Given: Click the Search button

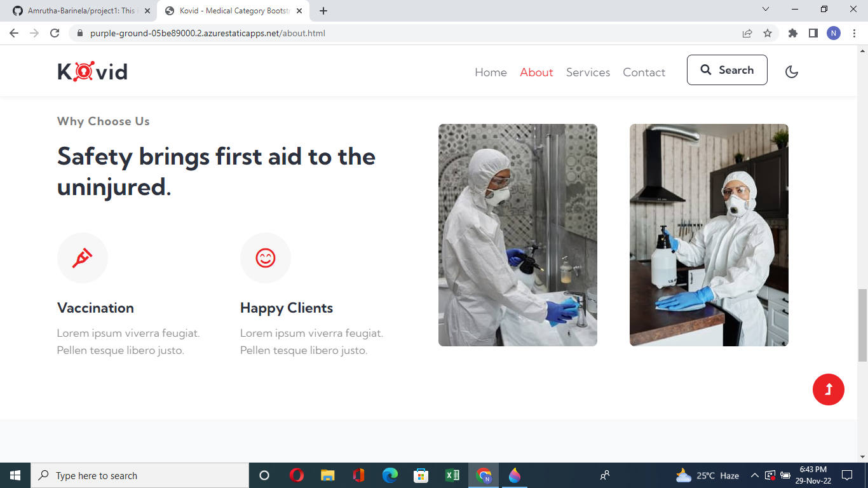Looking at the screenshot, I should coord(726,70).
